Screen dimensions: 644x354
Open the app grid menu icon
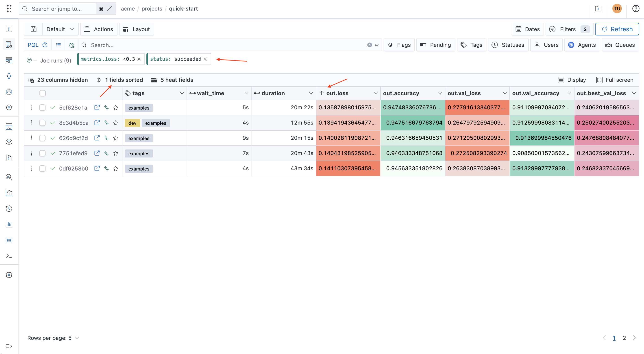9,9
